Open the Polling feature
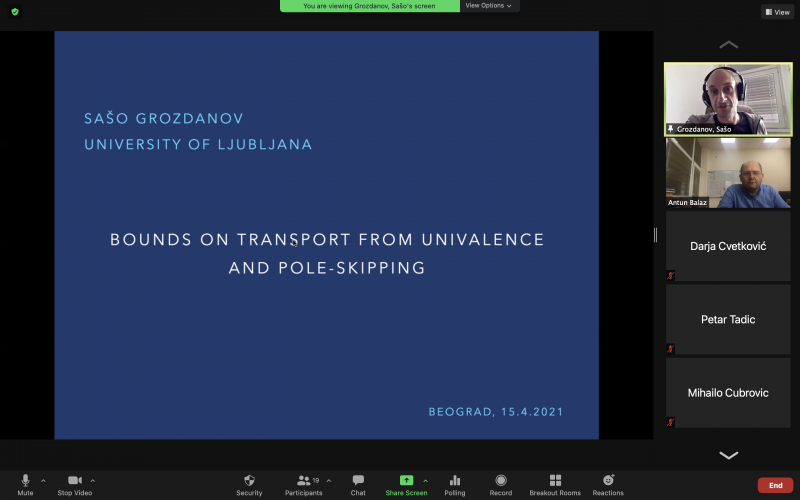Viewport: 800px width, 500px height. coord(455,481)
